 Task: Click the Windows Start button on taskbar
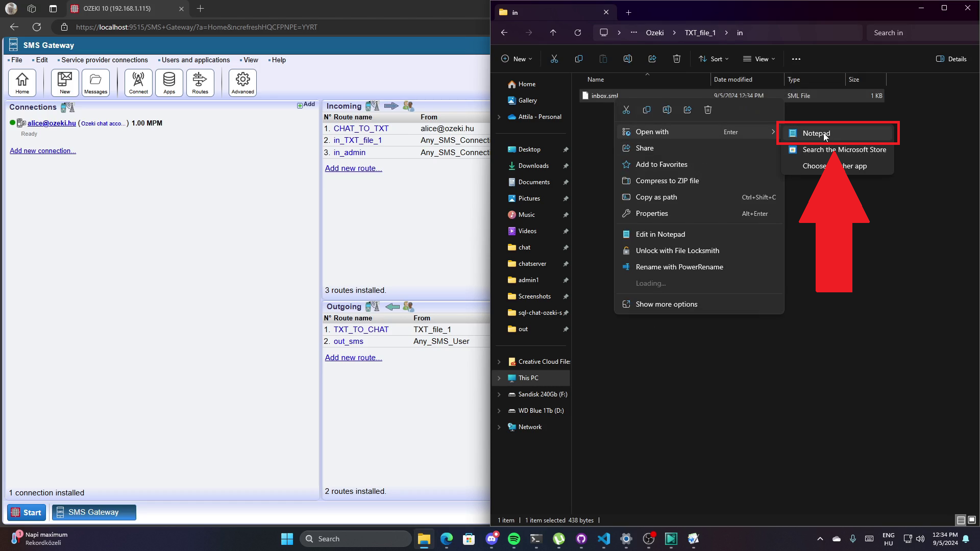(x=287, y=539)
